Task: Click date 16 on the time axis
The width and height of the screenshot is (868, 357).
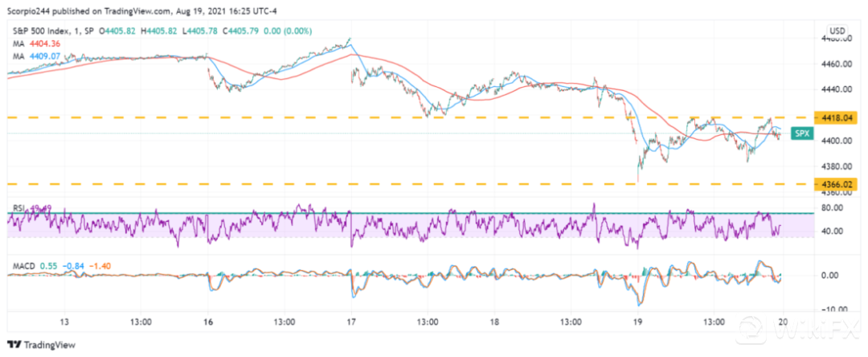Action: (209, 322)
